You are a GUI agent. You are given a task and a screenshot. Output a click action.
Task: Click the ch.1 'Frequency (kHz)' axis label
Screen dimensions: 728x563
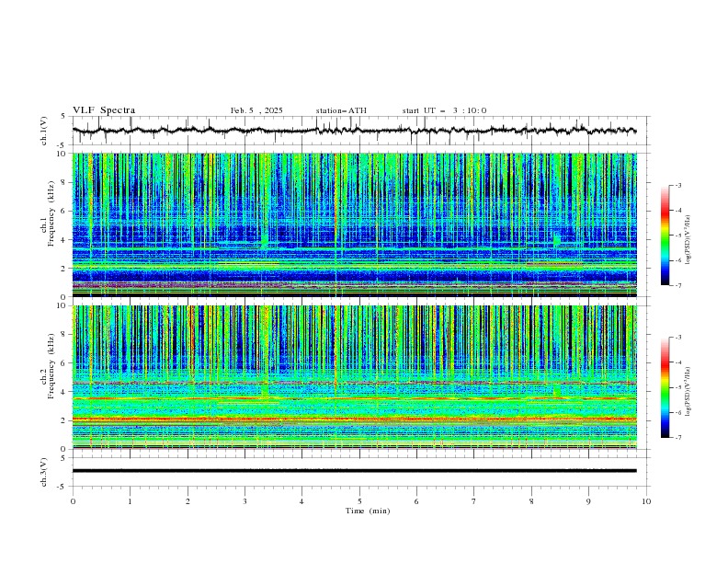51,213
